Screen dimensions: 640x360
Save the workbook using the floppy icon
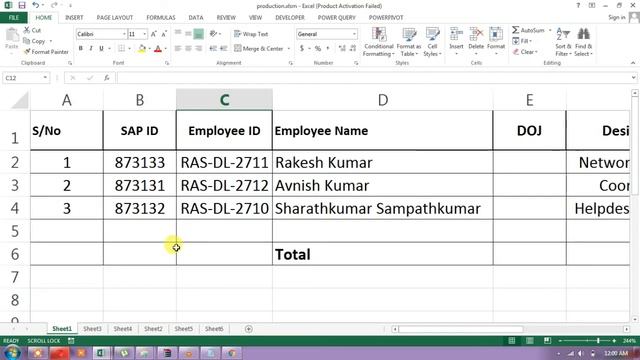[x=22, y=5]
